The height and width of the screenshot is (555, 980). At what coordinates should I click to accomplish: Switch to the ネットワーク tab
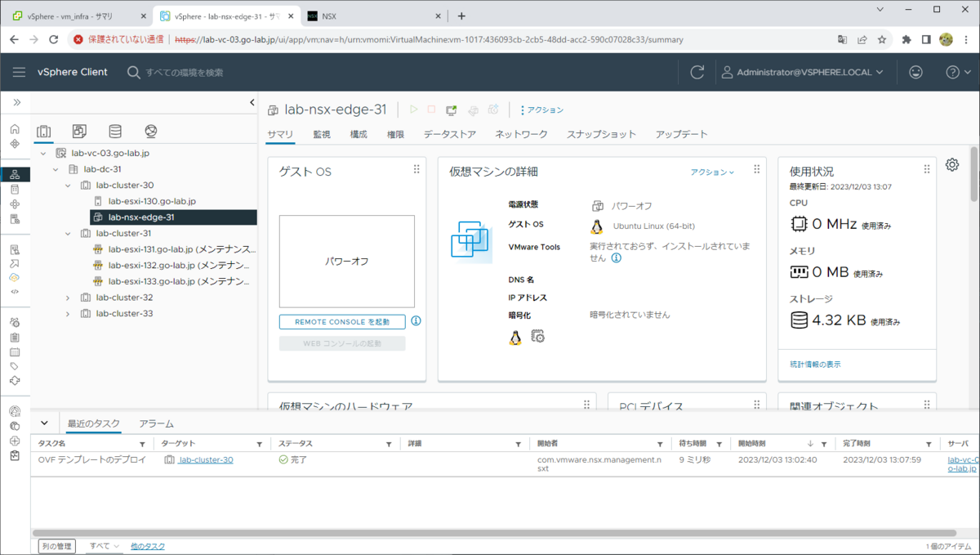(521, 134)
